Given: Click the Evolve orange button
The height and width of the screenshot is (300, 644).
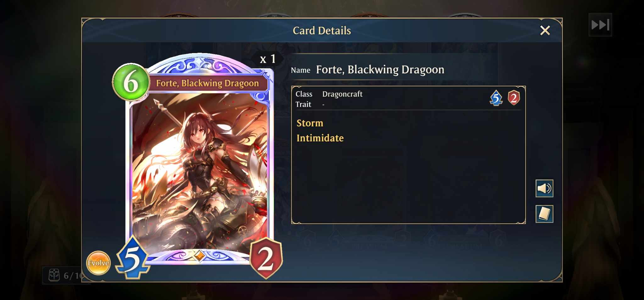Looking at the screenshot, I should click(x=98, y=263).
